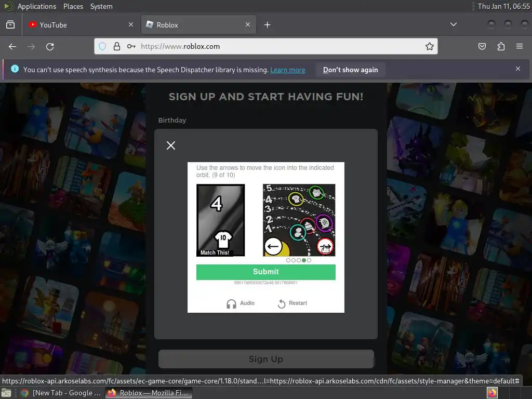Open the Extensions puzzle icon
The height and width of the screenshot is (399, 532).
pos(501,46)
